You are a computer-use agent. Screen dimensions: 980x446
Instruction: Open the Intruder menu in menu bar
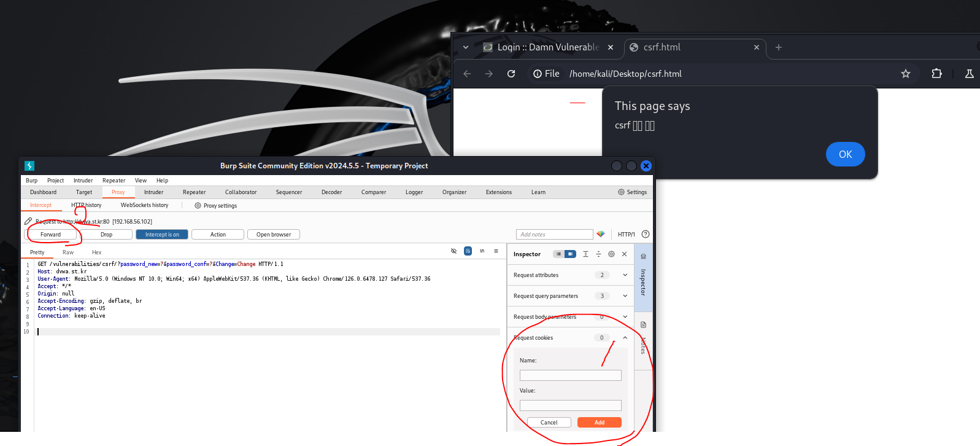(83, 181)
